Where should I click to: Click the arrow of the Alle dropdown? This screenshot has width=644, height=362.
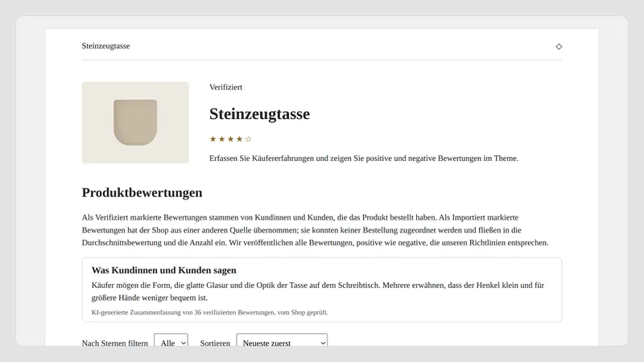(x=184, y=343)
